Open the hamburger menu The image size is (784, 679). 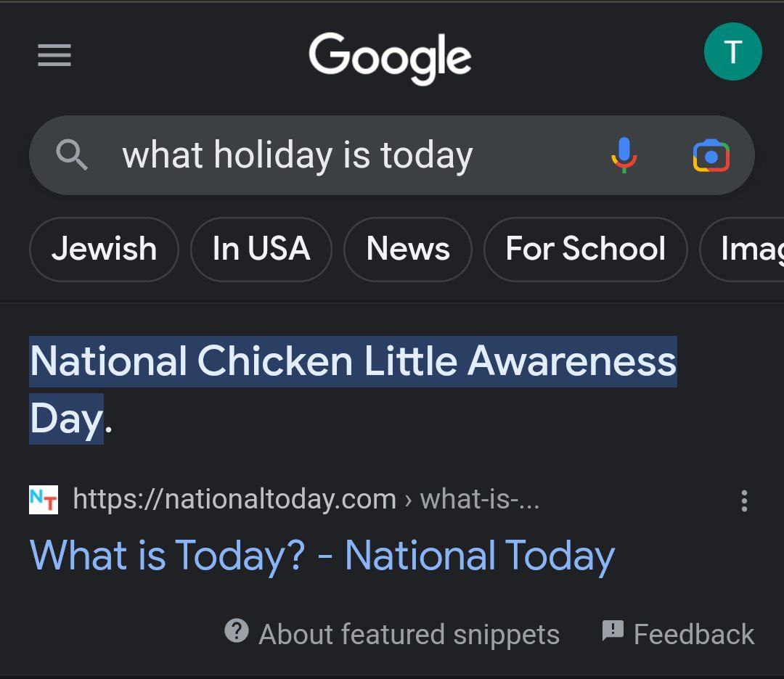click(54, 54)
